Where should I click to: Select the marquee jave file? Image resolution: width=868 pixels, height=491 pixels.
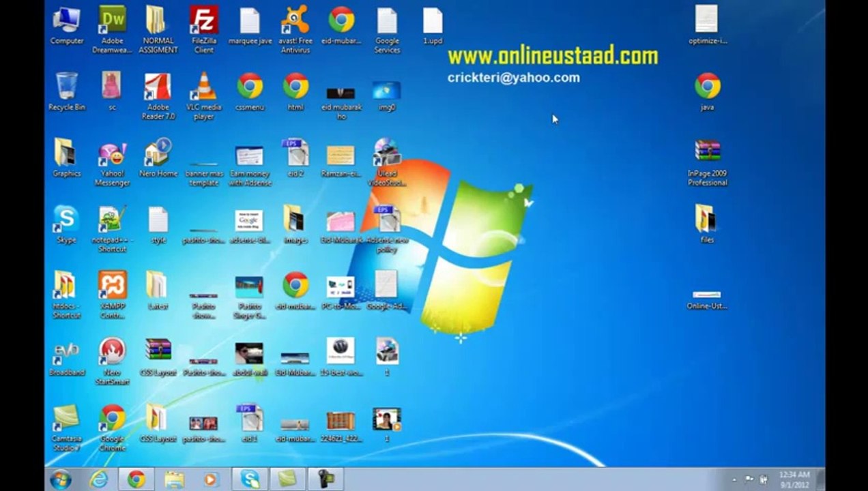pyautogui.click(x=250, y=26)
